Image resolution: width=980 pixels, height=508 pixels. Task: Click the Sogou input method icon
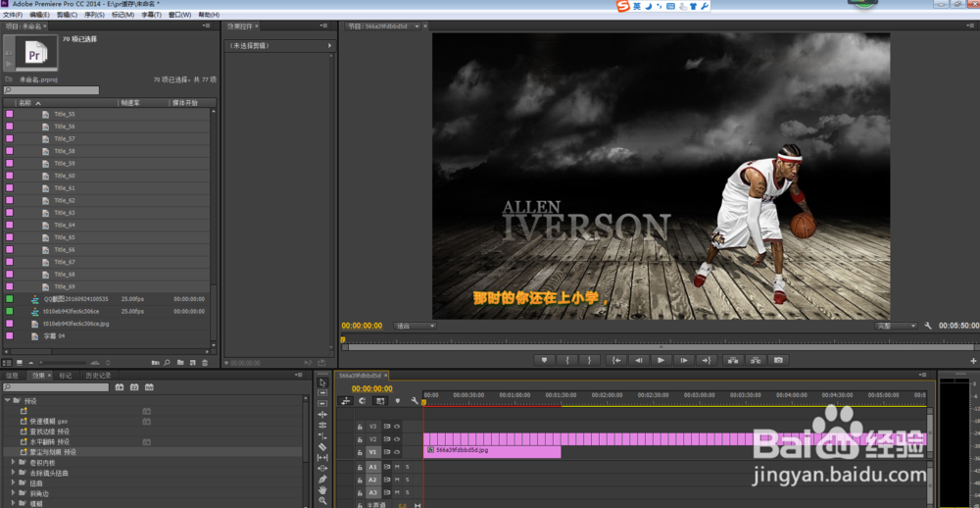click(x=622, y=6)
